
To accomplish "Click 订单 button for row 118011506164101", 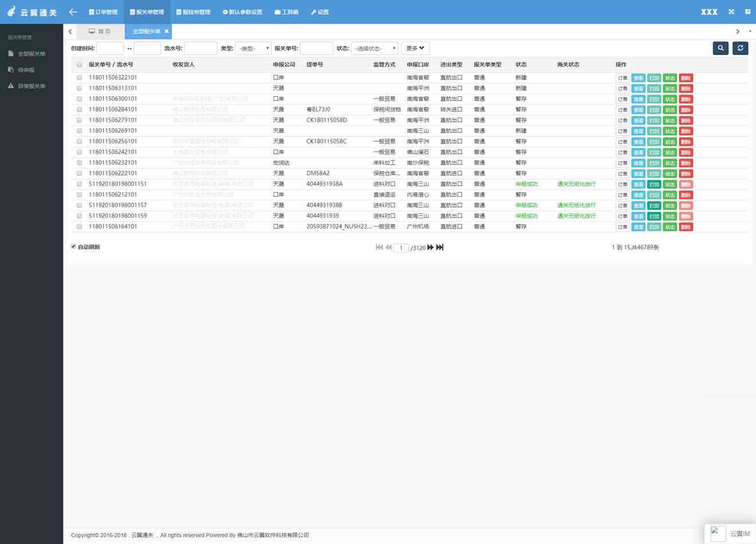I will [x=623, y=227].
